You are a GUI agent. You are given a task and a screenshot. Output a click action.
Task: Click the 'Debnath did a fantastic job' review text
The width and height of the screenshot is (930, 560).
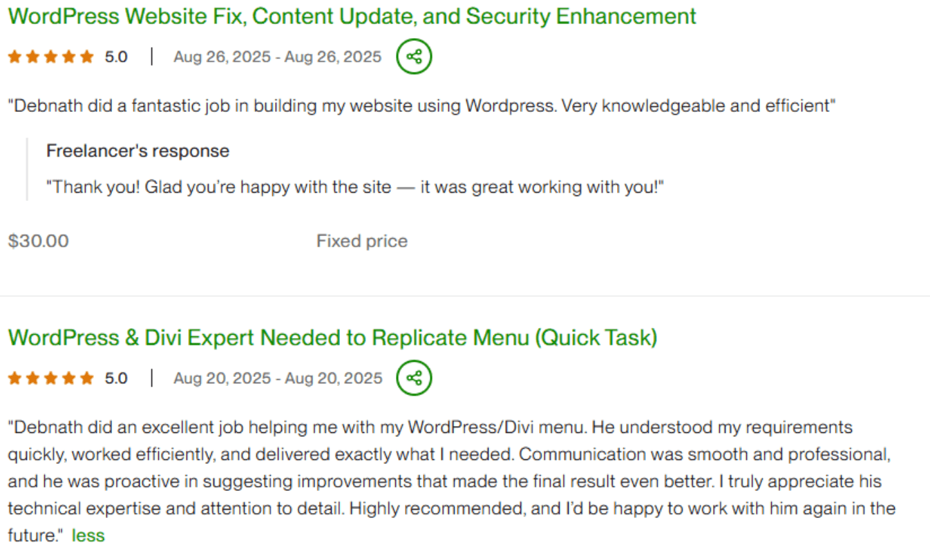(421, 106)
